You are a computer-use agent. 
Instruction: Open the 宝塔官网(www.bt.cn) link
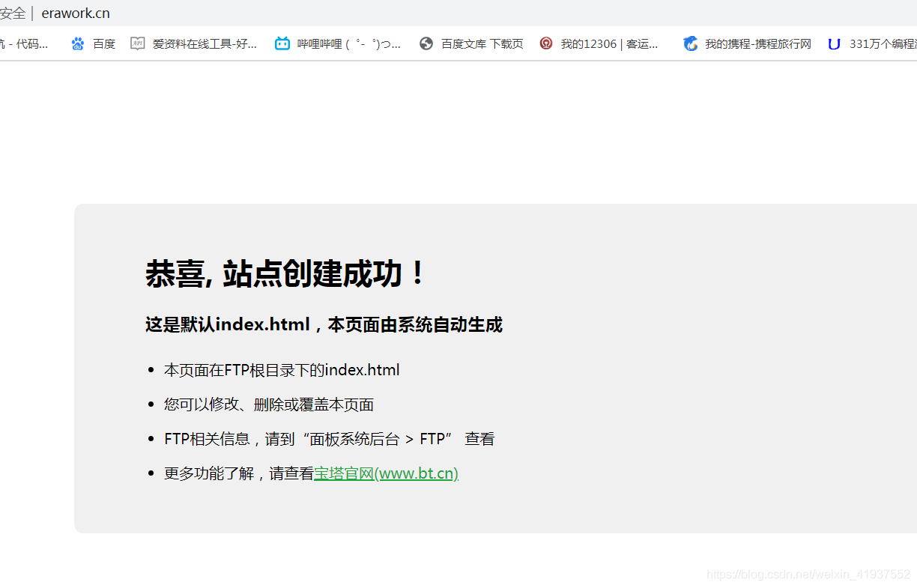coord(385,473)
